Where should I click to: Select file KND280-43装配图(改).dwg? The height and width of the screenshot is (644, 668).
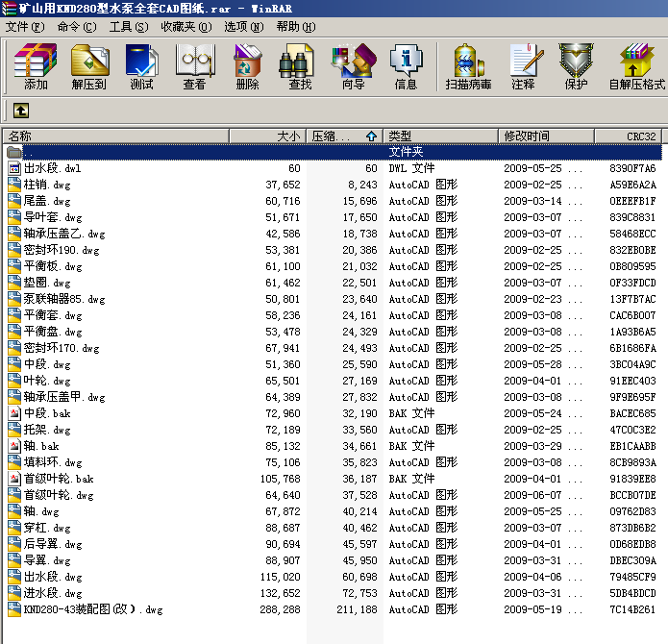(93, 609)
